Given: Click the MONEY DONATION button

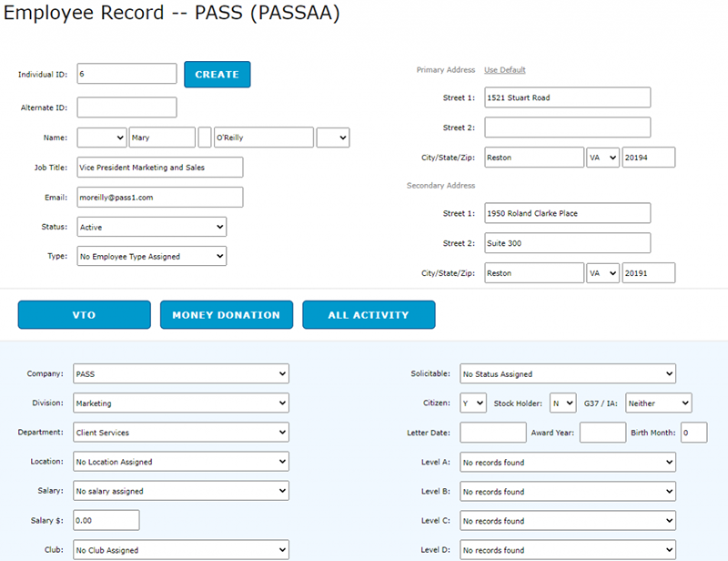Looking at the screenshot, I should click(x=226, y=315).
